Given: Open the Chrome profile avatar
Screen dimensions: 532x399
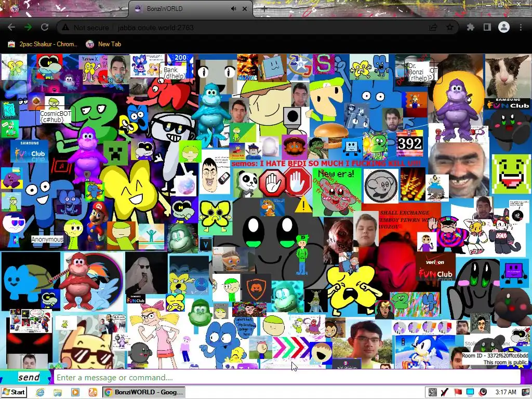Looking at the screenshot, I should coord(504,27).
